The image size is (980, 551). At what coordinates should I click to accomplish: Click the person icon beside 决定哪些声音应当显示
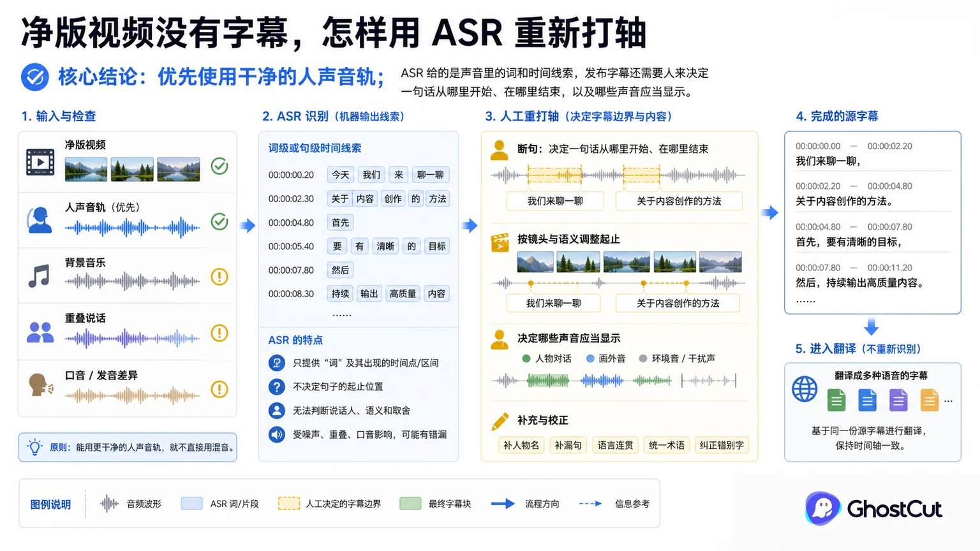click(x=500, y=339)
